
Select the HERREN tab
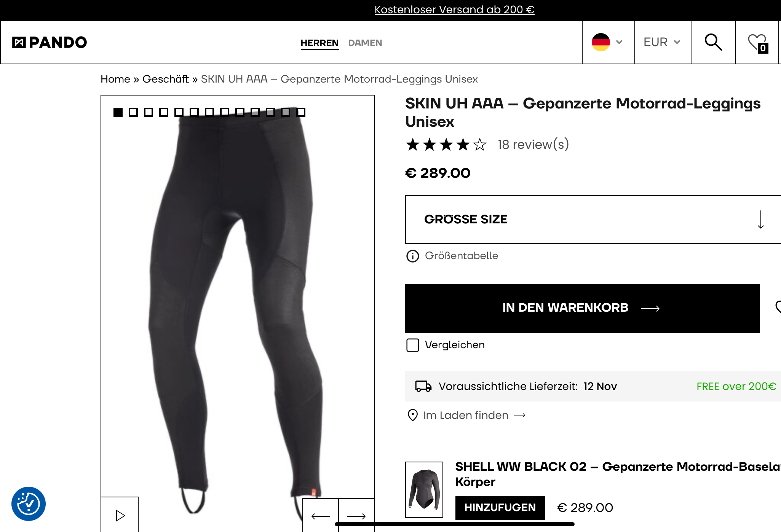(x=319, y=43)
